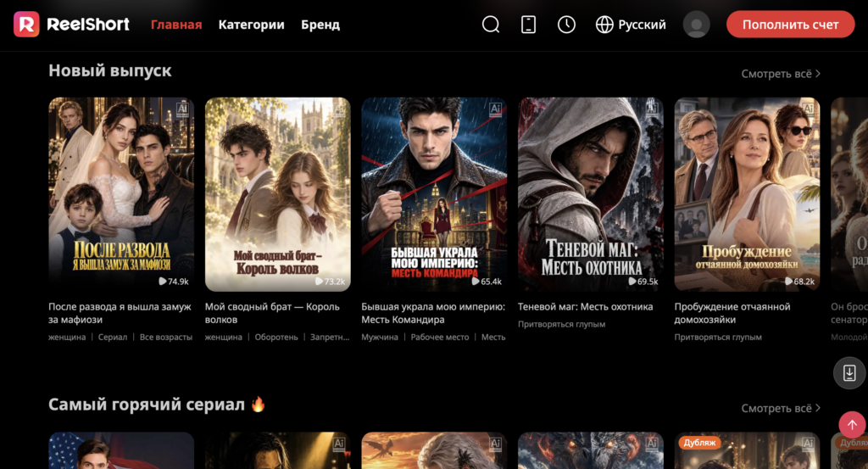Open the Категории menu
This screenshot has width=868, height=469.
251,25
